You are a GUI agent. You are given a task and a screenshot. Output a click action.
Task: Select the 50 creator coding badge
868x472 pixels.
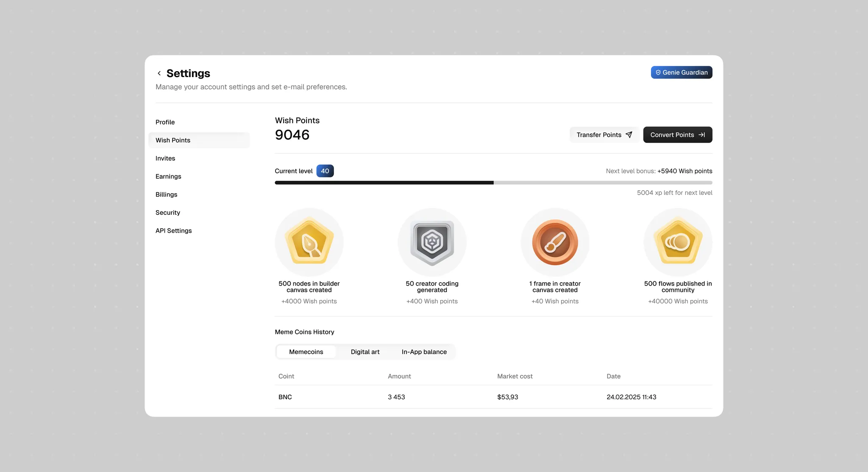(x=432, y=242)
